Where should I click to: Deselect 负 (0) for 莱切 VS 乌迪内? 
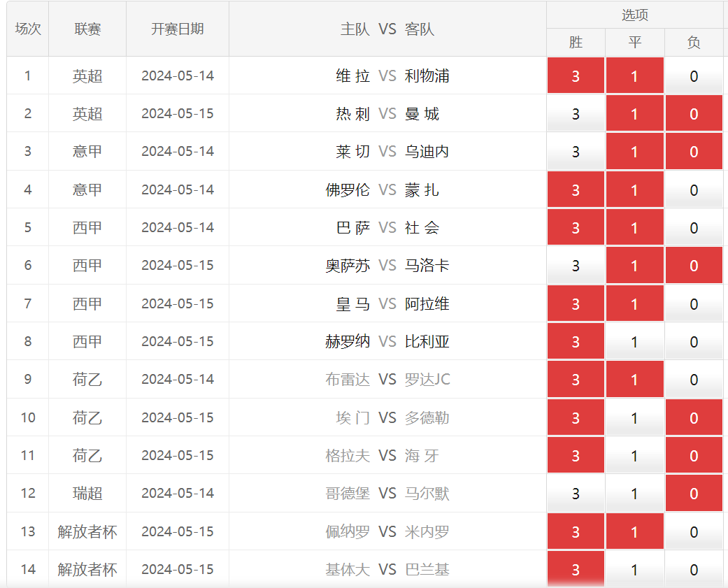click(694, 151)
